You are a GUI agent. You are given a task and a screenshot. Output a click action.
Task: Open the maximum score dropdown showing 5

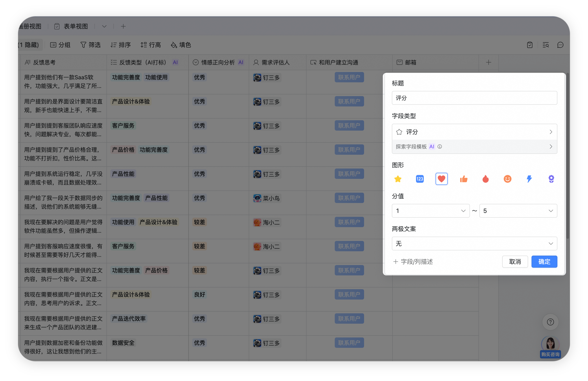click(x=518, y=211)
